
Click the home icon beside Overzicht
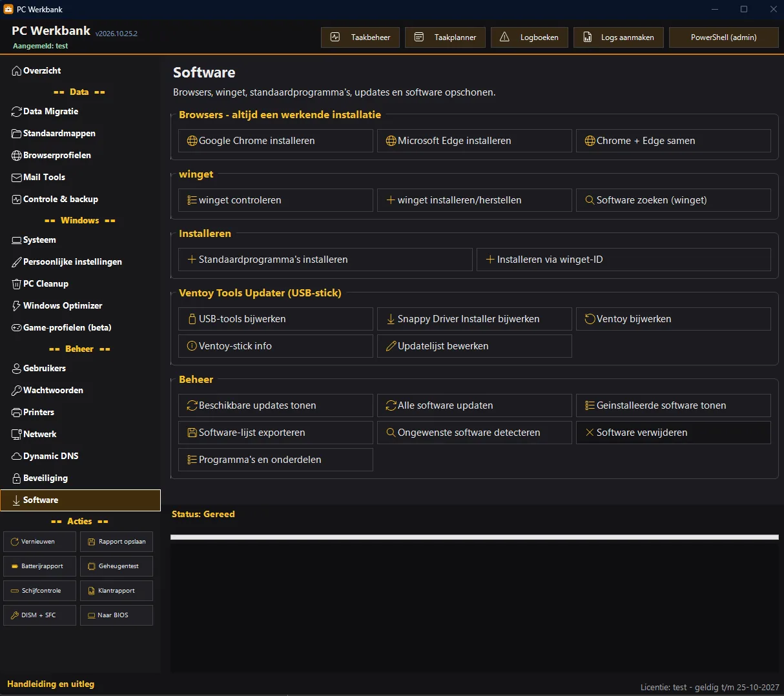17,71
